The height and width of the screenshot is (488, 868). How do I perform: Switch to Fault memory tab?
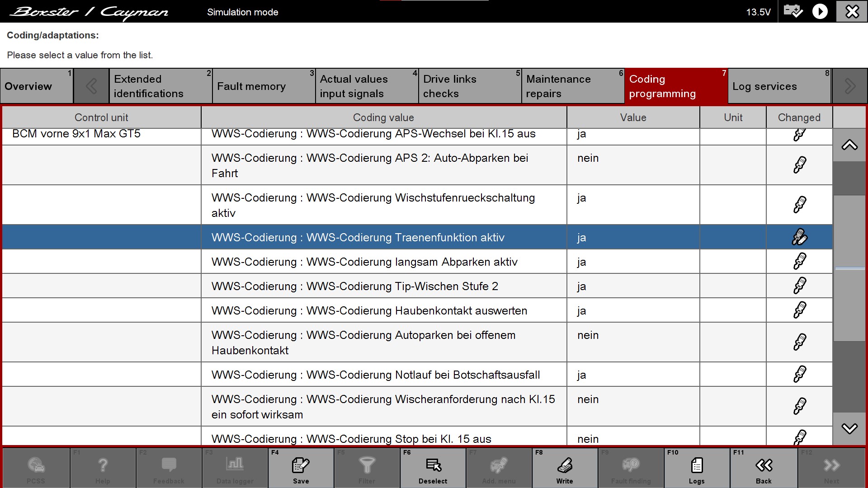[x=264, y=86]
